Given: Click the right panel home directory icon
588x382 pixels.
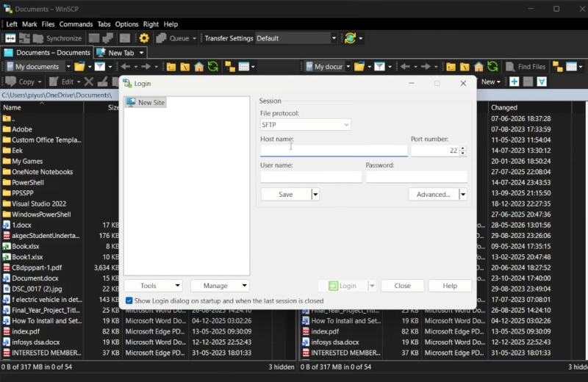Looking at the screenshot, I should click(x=479, y=67).
